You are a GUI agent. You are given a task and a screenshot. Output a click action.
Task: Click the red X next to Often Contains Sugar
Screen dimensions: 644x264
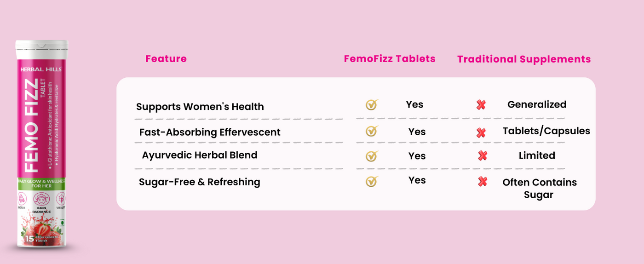483,182
